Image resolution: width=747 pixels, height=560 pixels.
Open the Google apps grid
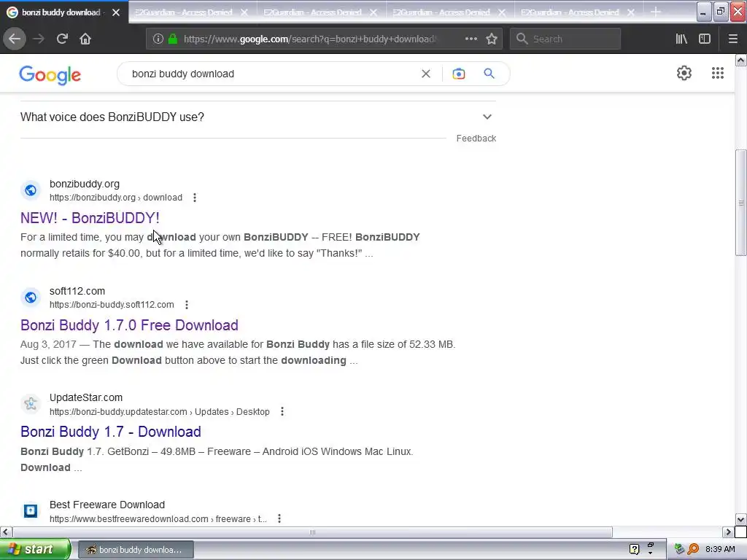[x=718, y=73]
